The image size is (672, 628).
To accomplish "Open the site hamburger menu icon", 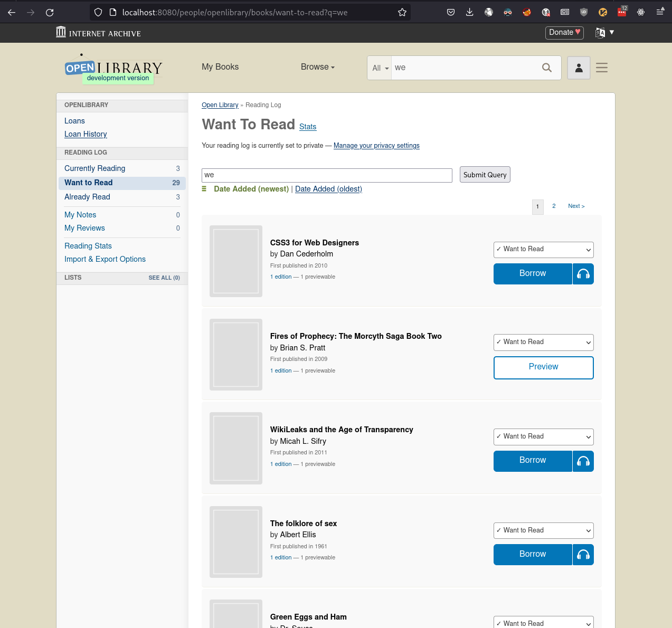I will pos(602,68).
